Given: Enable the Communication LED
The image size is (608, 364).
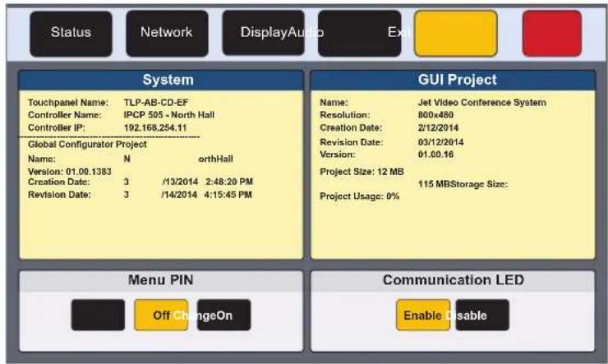Looking at the screenshot, I should (x=423, y=315).
